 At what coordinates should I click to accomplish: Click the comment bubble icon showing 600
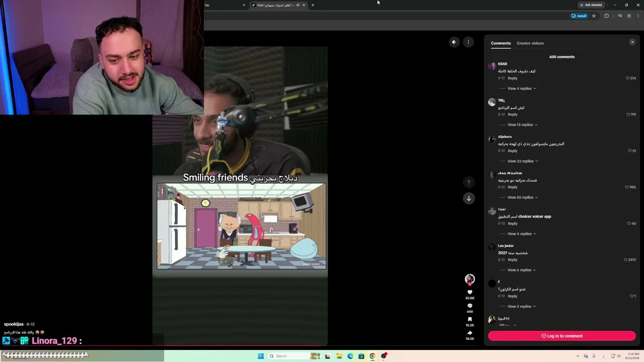(x=470, y=306)
